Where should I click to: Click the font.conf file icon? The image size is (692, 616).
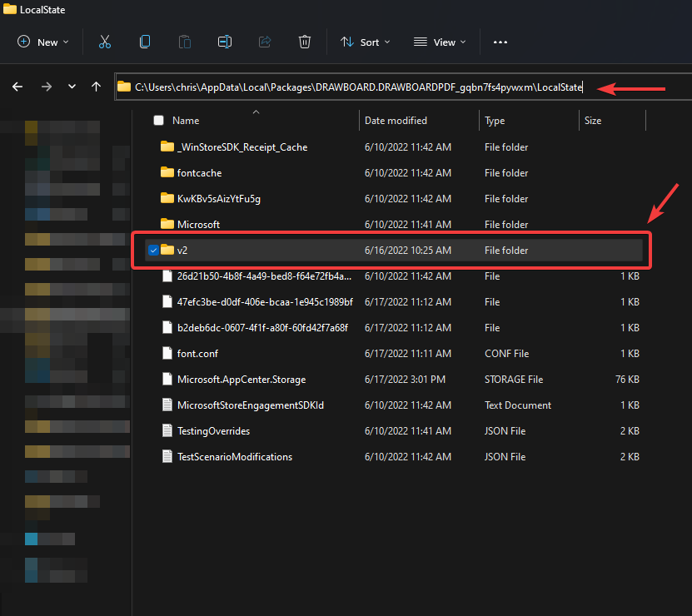[167, 353]
